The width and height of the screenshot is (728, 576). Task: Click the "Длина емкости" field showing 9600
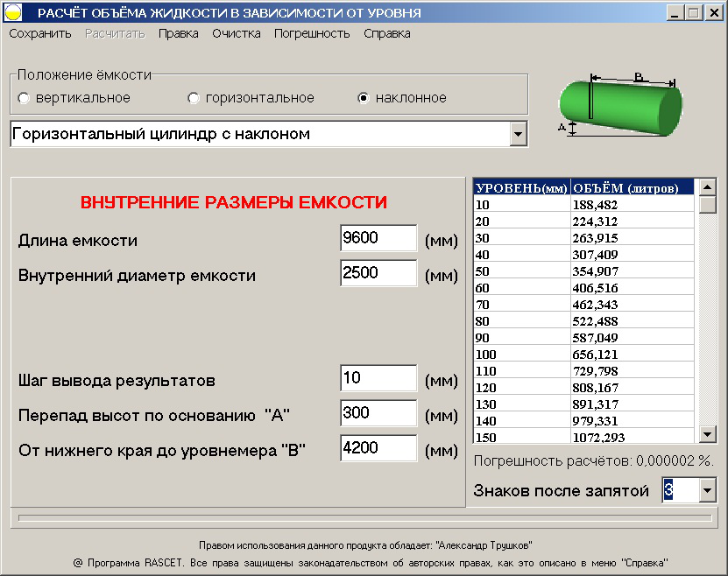click(x=378, y=237)
